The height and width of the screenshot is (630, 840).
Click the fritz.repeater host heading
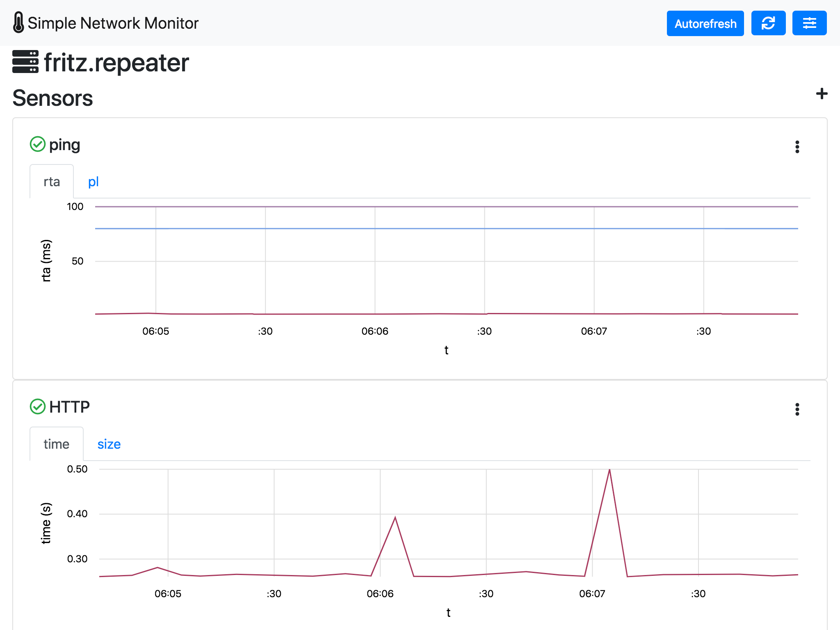(116, 63)
